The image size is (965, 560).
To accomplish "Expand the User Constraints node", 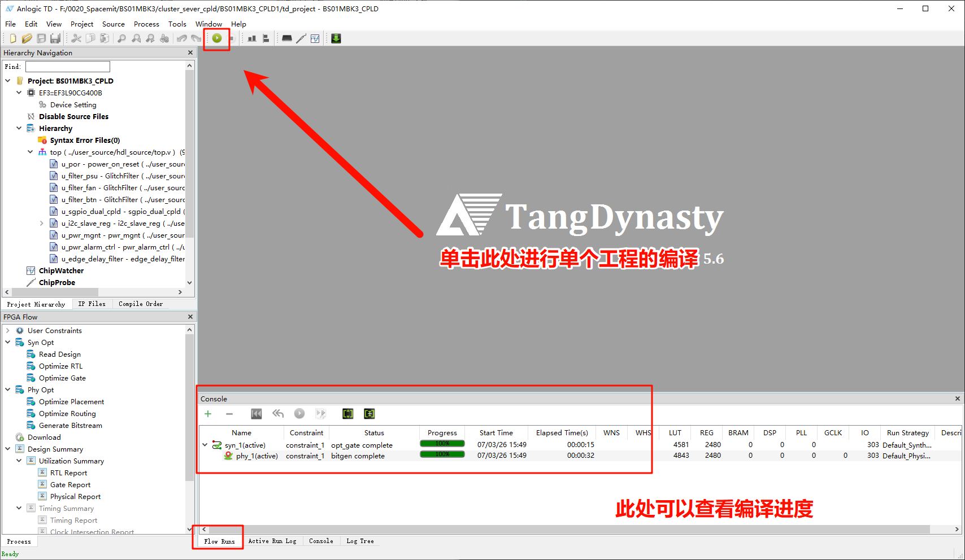I will [8, 331].
